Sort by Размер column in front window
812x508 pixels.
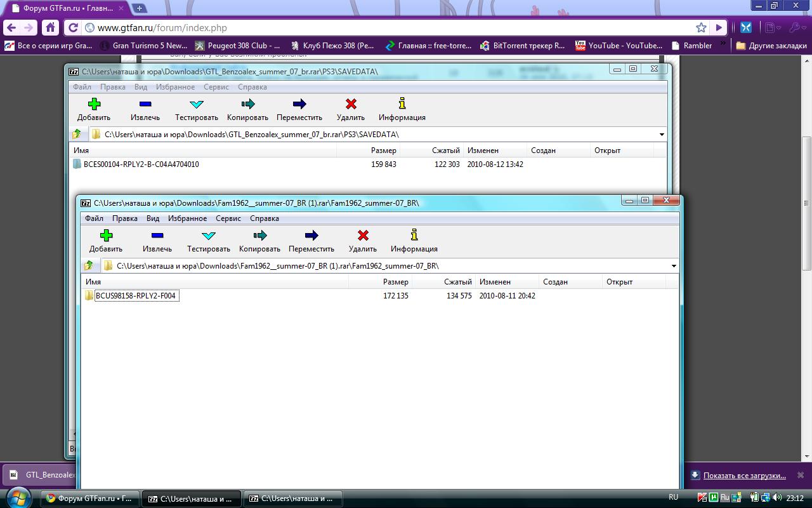pyautogui.click(x=380, y=281)
